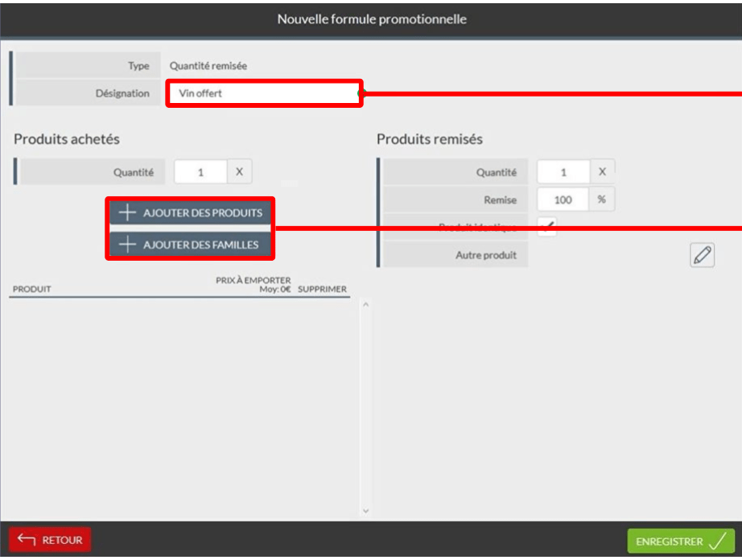Click the plus icon on Ajouter des produits
The height and width of the screenshot is (560, 742).
point(127,212)
